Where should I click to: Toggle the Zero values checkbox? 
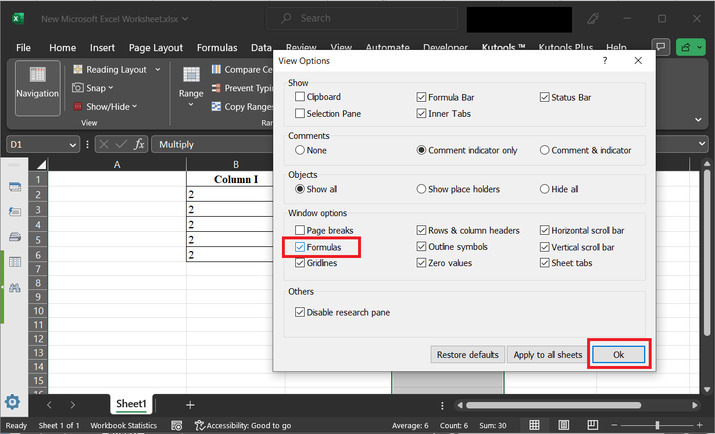click(421, 263)
